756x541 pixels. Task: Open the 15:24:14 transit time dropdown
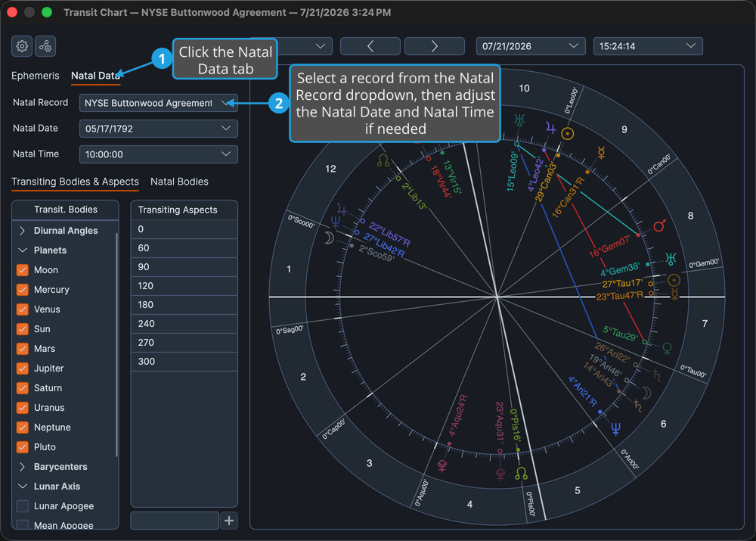tap(648, 46)
